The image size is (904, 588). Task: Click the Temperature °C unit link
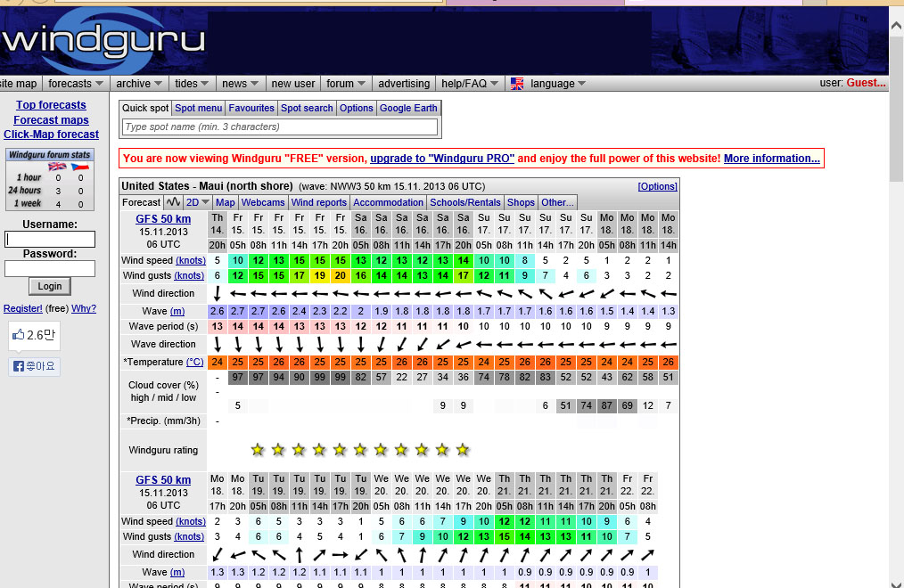[x=195, y=362]
